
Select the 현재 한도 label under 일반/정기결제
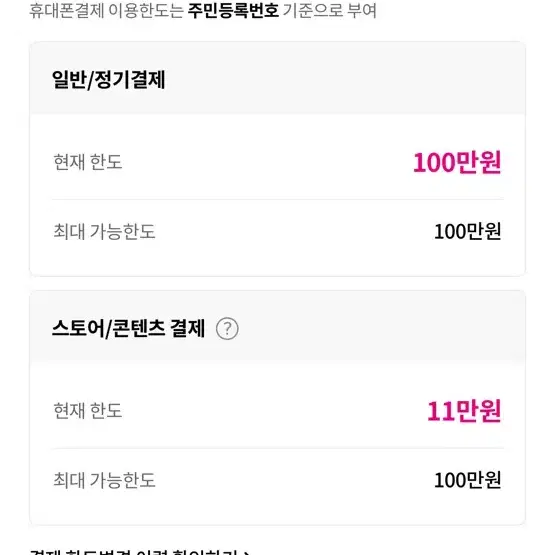tap(88, 162)
